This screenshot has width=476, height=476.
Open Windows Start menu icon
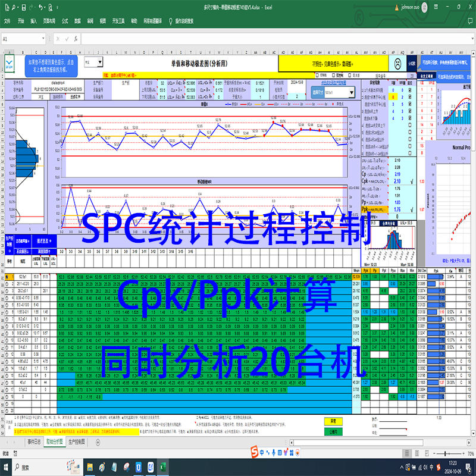click(x=6, y=467)
